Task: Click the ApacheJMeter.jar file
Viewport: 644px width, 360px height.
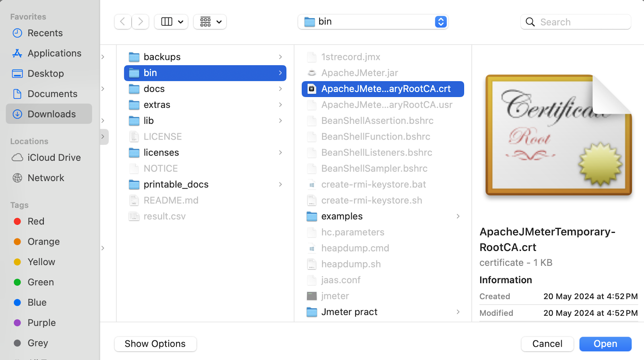Action: click(383, 73)
